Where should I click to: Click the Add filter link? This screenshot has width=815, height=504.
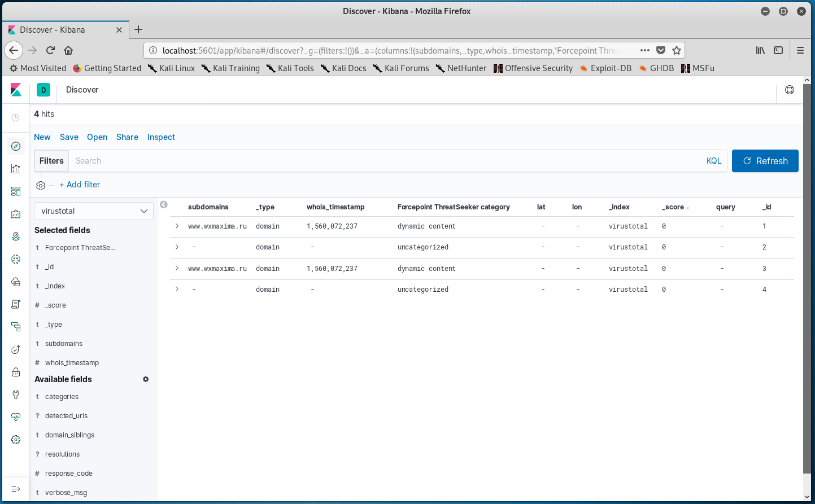pyautogui.click(x=80, y=185)
